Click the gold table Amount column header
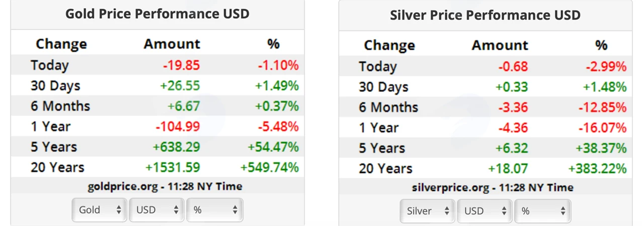The width and height of the screenshot is (644, 226). (x=172, y=44)
